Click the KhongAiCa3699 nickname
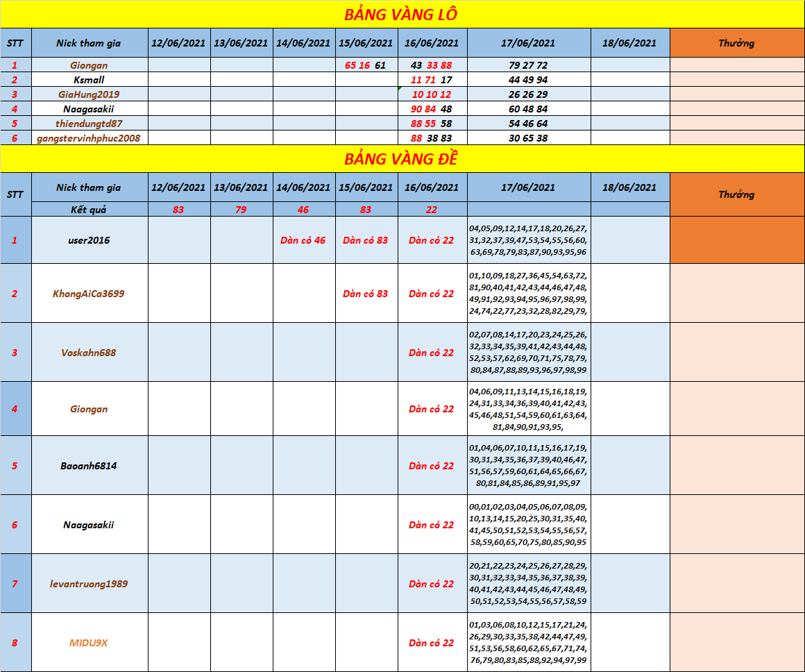The width and height of the screenshot is (805, 672). (89, 294)
